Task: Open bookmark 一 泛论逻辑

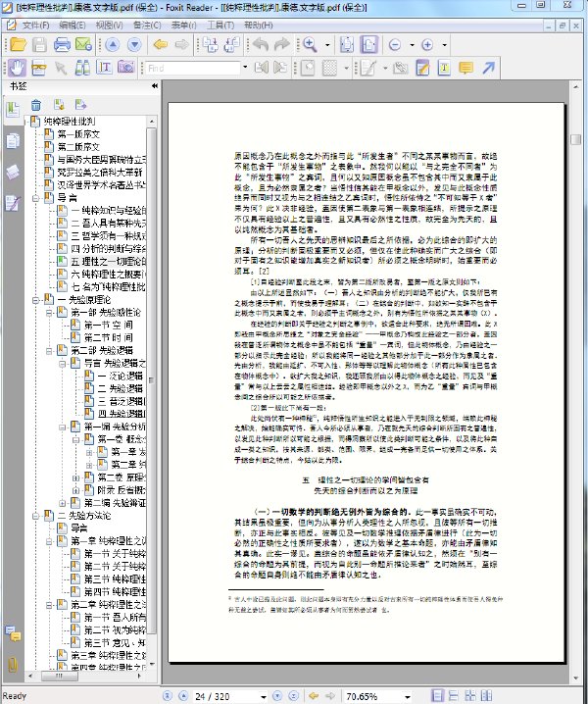Action: pyautogui.click(x=120, y=376)
